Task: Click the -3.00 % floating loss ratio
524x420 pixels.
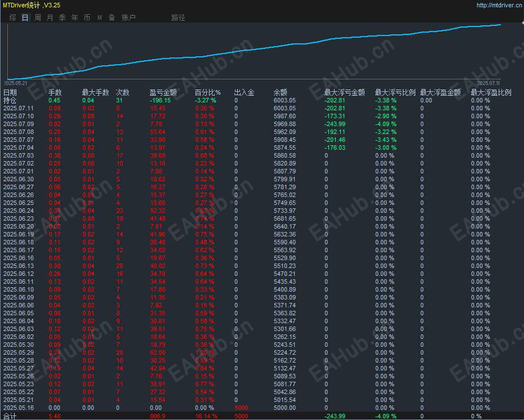Action: [x=385, y=148]
